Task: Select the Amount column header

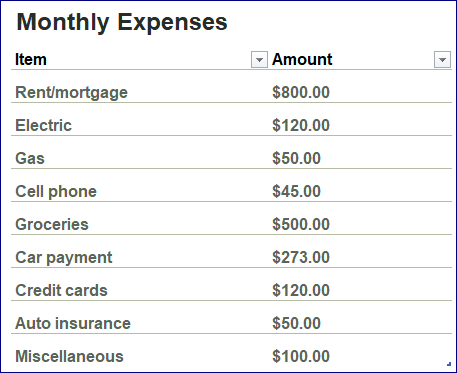Action: coord(302,60)
